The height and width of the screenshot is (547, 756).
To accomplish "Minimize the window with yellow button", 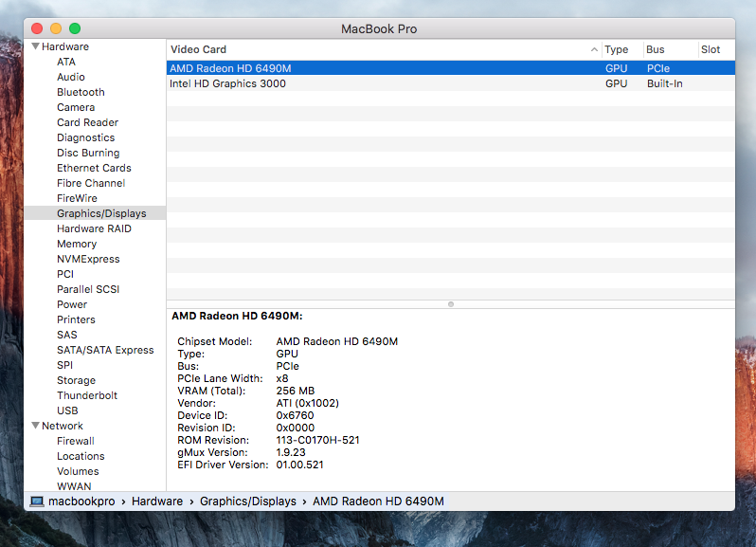I will (x=56, y=28).
